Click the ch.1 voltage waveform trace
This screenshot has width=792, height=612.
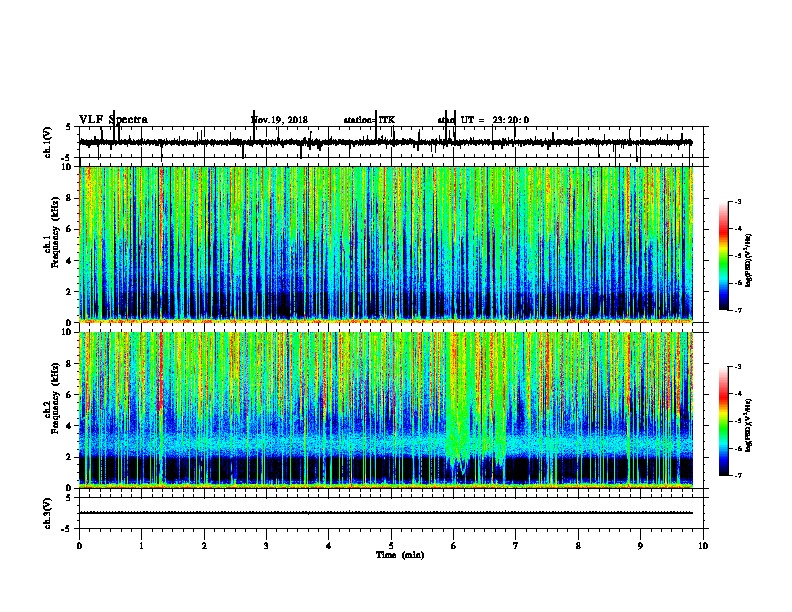tap(386, 142)
